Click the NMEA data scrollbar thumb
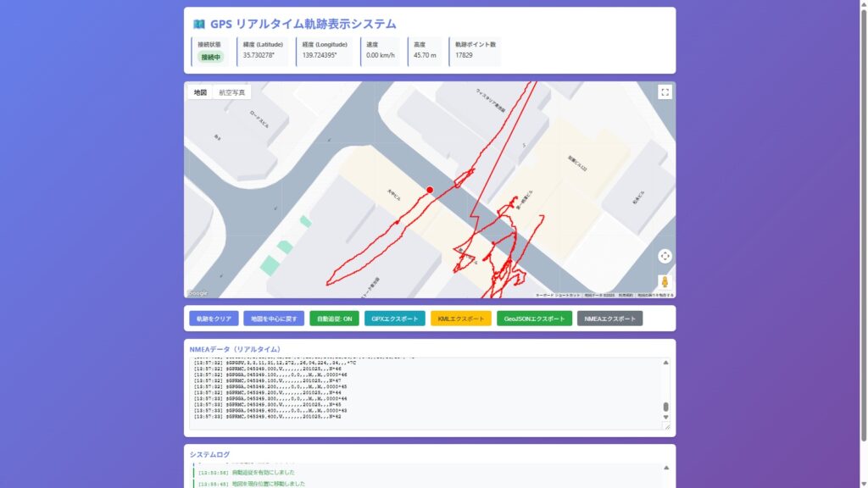The width and height of the screenshot is (868, 488). click(665, 407)
